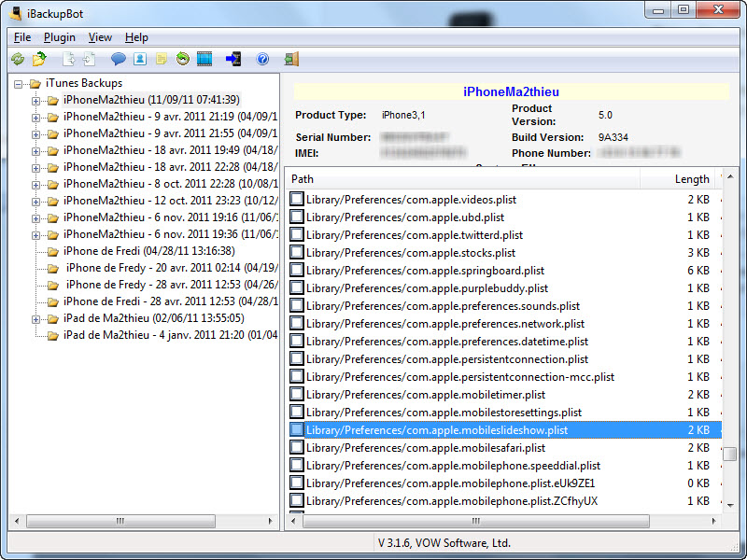Image resolution: width=747 pixels, height=560 pixels.
Task: Click the import file toolbar icon
Action: click(89, 59)
